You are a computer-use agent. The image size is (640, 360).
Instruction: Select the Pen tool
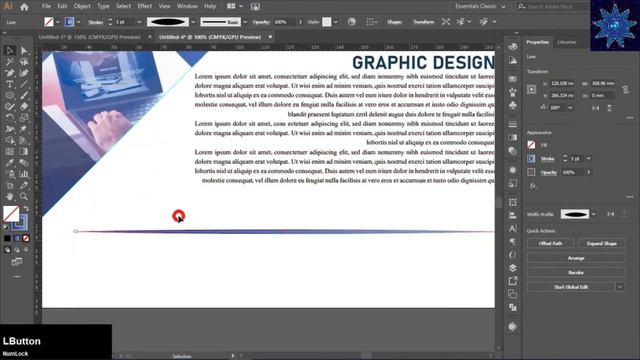pyautogui.click(x=10, y=73)
